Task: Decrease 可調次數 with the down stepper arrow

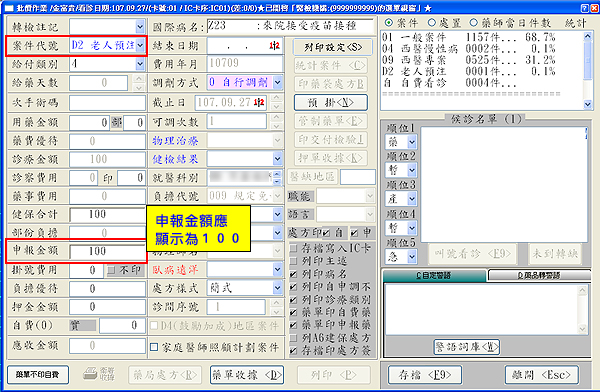Action: (277, 126)
